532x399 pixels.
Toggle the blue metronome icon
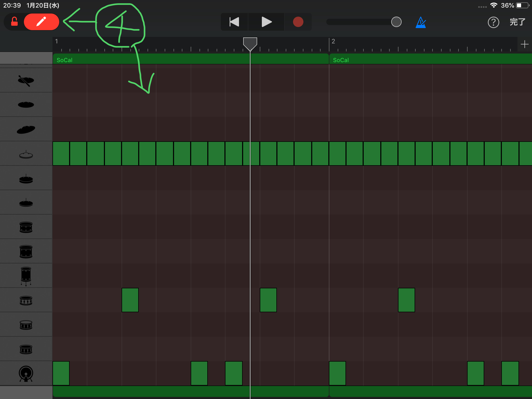coord(421,22)
